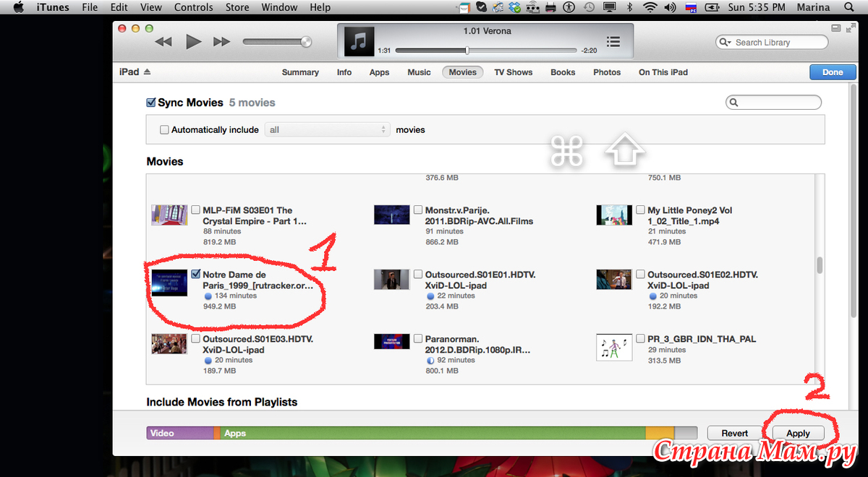Screen dimensions: 868x477
Task: Open the display mirroring menu
Action: click(610, 8)
